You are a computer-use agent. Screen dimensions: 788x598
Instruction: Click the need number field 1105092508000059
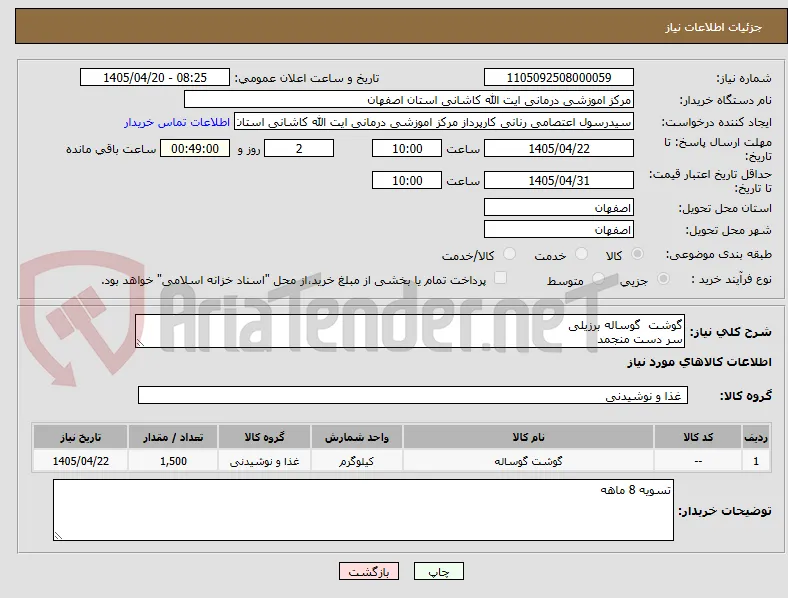(559, 77)
